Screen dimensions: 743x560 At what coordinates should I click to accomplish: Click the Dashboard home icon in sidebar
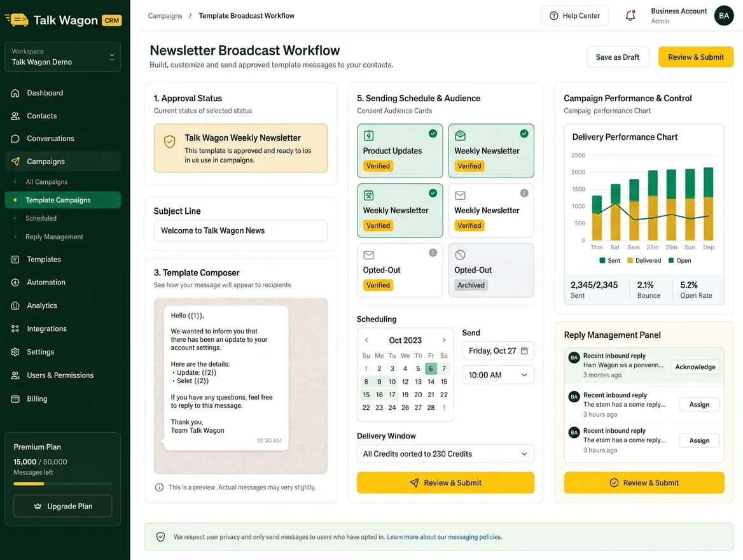pos(15,93)
